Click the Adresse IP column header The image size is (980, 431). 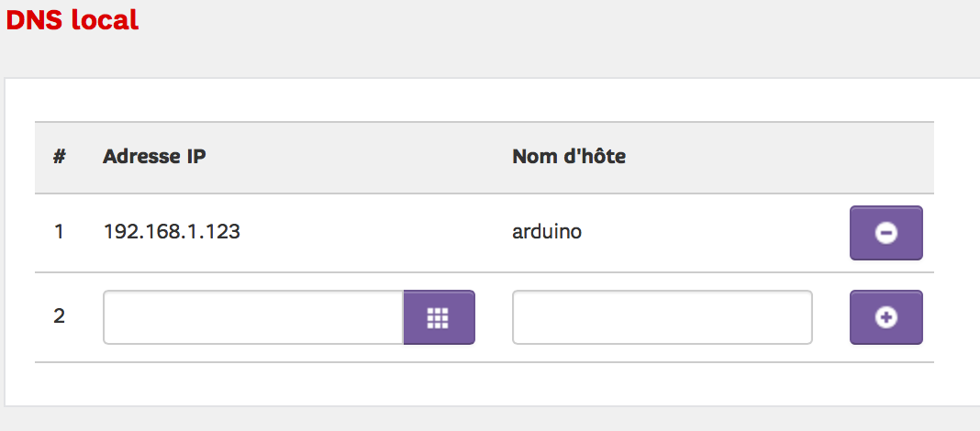point(154,157)
